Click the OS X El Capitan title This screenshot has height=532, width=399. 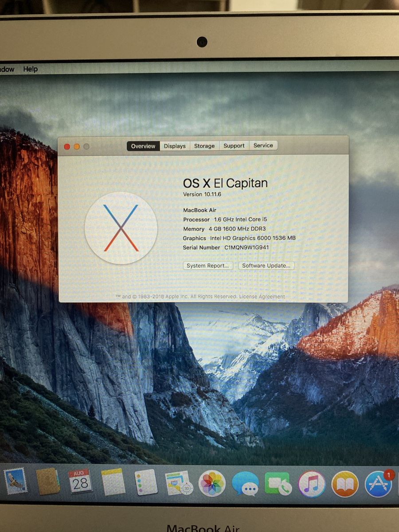[x=225, y=183]
